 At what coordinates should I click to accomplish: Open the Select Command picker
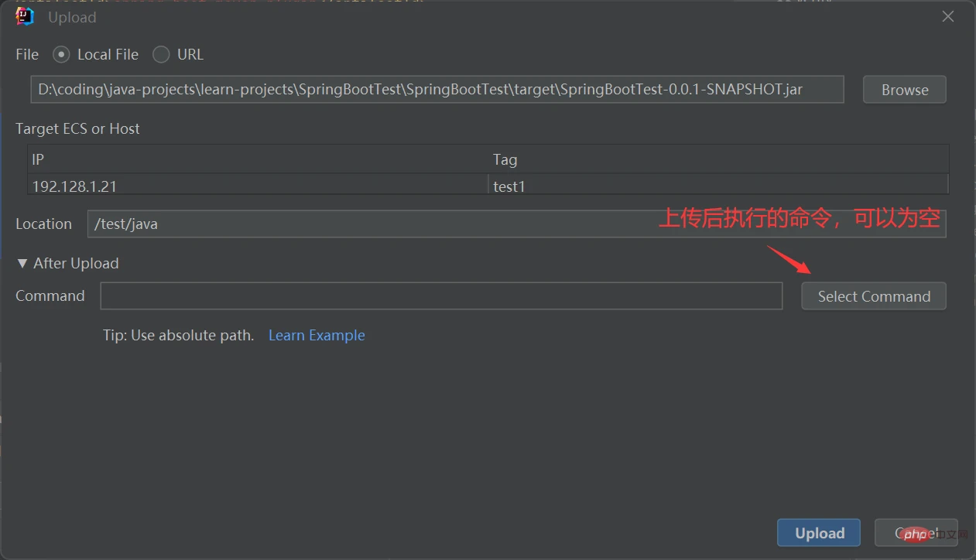(x=873, y=295)
